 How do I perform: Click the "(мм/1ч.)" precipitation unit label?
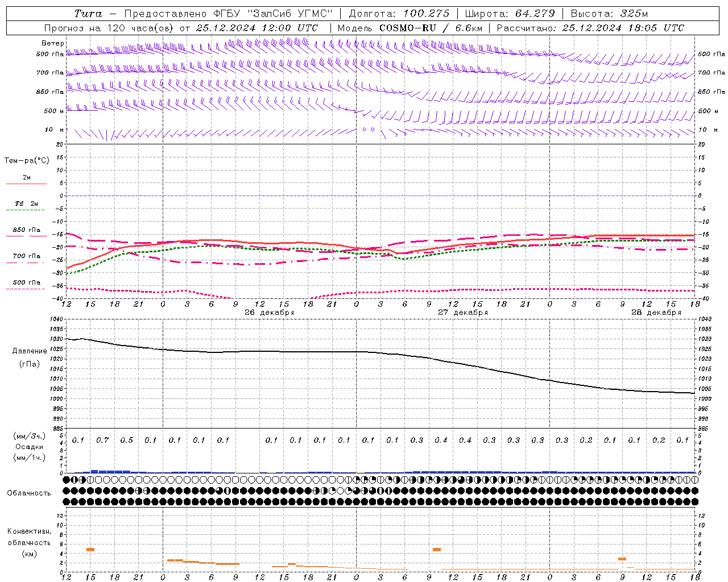pos(29,458)
